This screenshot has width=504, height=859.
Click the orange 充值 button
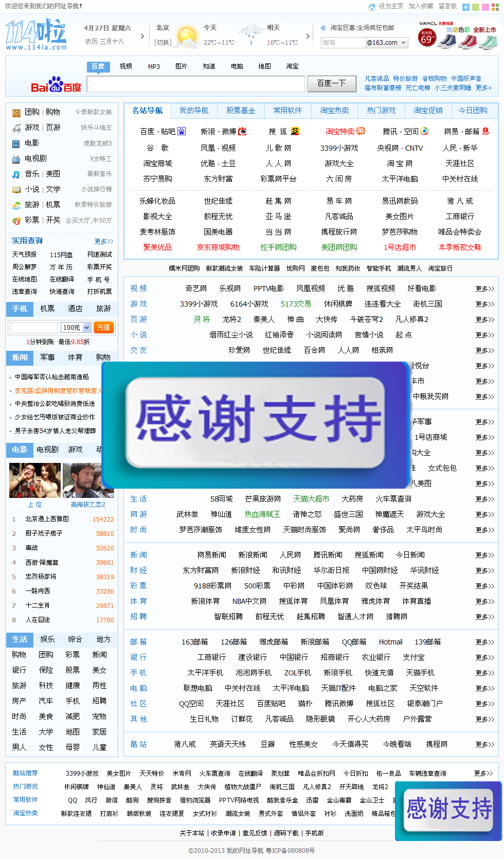(104, 327)
